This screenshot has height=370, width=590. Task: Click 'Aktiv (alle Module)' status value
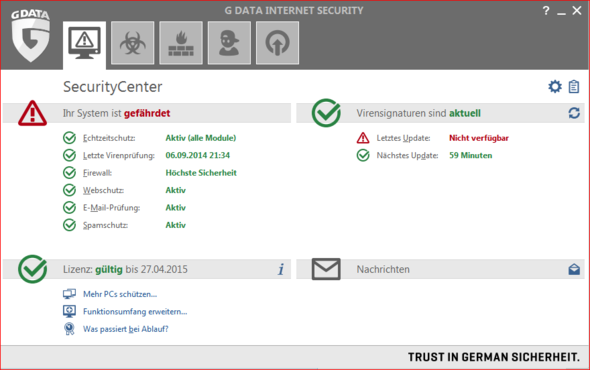201,138
